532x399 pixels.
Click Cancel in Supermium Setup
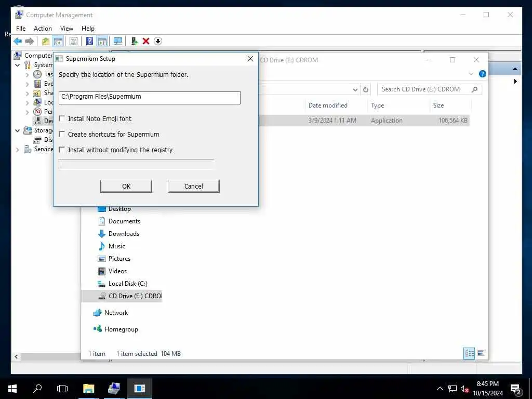click(x=194, y=187)
